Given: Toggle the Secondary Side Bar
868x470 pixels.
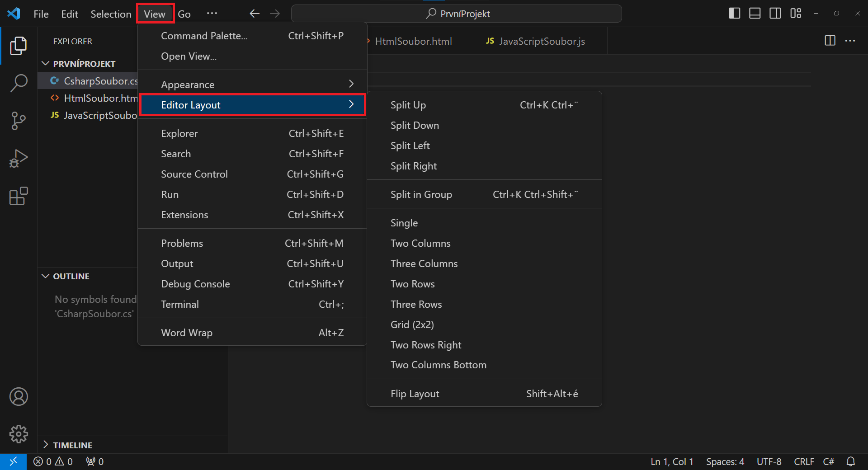Looking at the screenshot, I should point(775,13).
